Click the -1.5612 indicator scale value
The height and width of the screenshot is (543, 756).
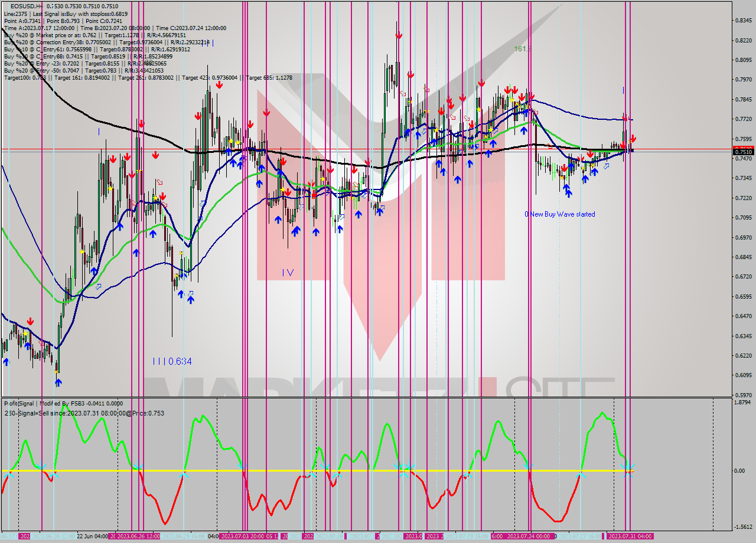[x=743, y=527]
